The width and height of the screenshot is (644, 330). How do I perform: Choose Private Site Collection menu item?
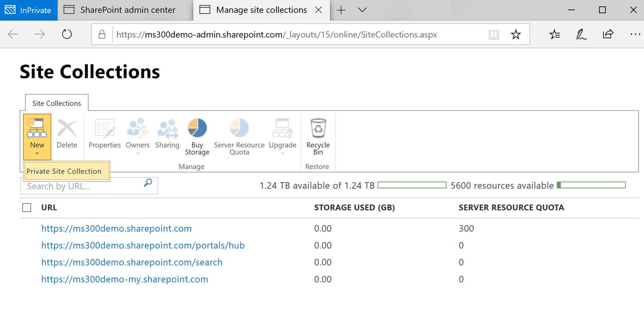pyautogui.click(x=64, y=171)
